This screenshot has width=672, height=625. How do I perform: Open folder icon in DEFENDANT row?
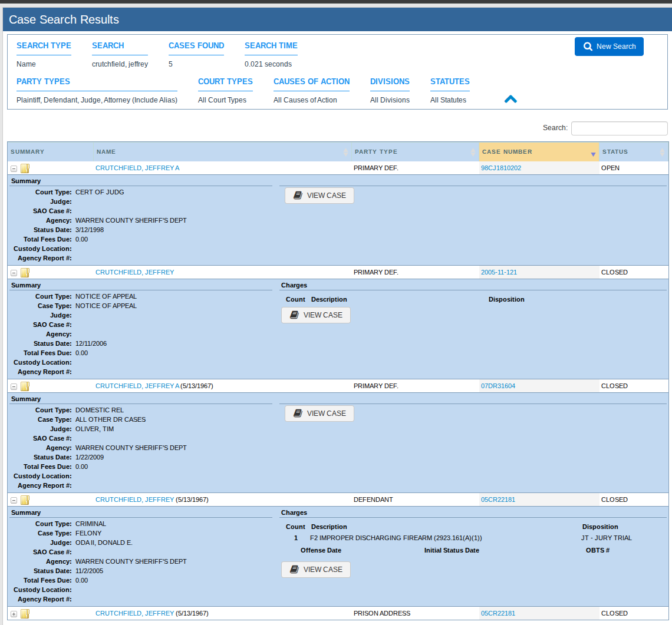coord(25,500)
